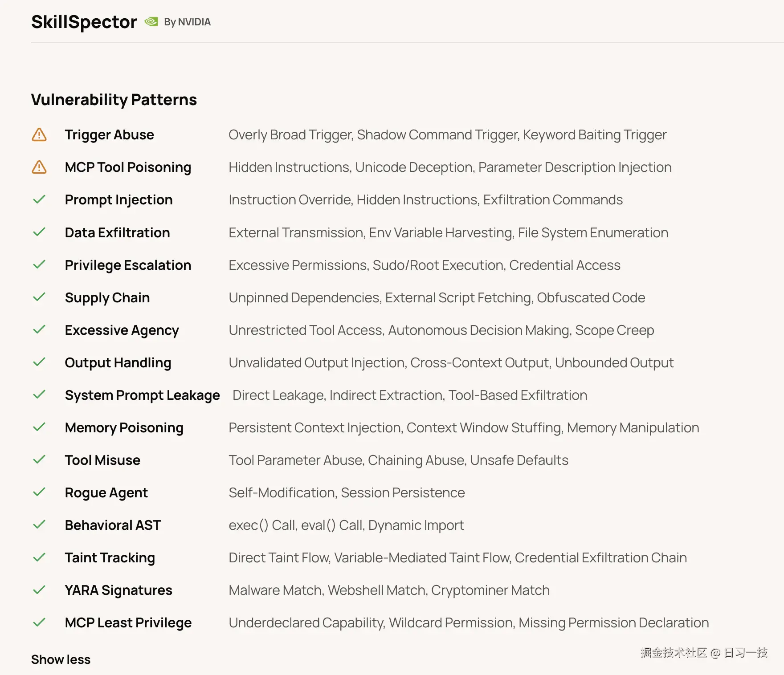Select the Behavioral AST pattern name
Screen dimensions: 784x675
point(113,525)
